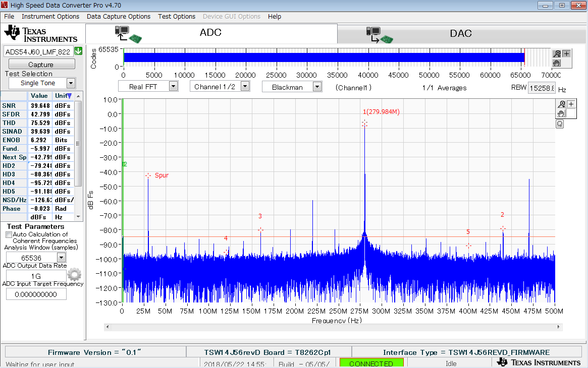Click the ADC capture board icon
Image resolution: width=588 pixels, height=368 pixels.
pos(128,34)
